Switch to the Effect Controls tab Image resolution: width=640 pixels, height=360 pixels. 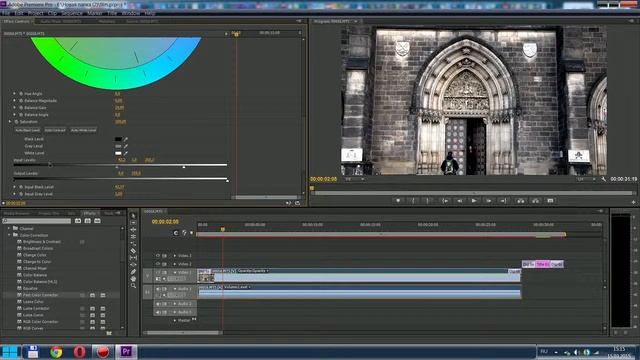[17, 21]
